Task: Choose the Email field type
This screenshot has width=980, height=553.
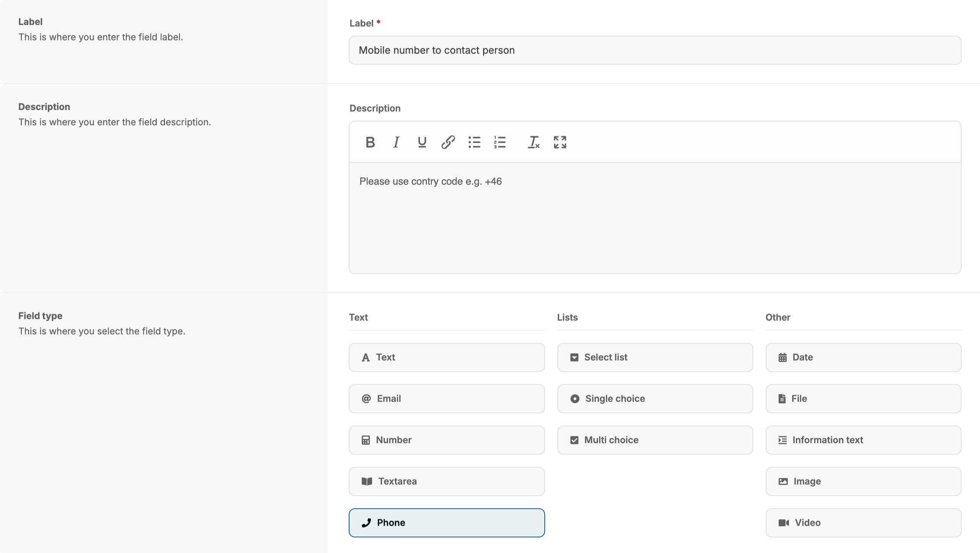Action: tap(446, 399)
